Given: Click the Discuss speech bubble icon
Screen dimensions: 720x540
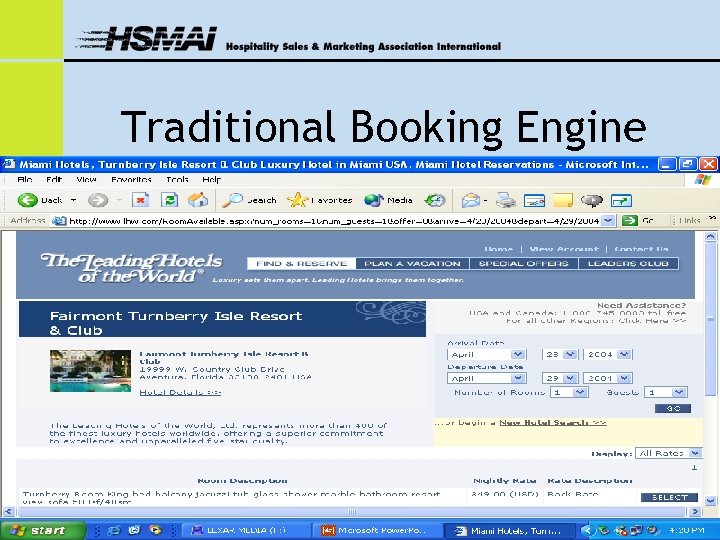Looking at the screenshot, I should [592, 200].
